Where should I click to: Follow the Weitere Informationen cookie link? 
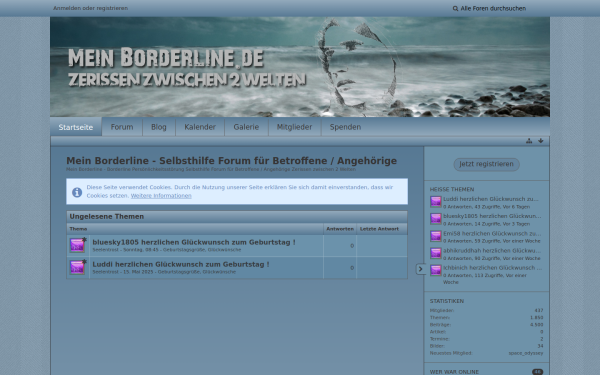click(161, 196)
